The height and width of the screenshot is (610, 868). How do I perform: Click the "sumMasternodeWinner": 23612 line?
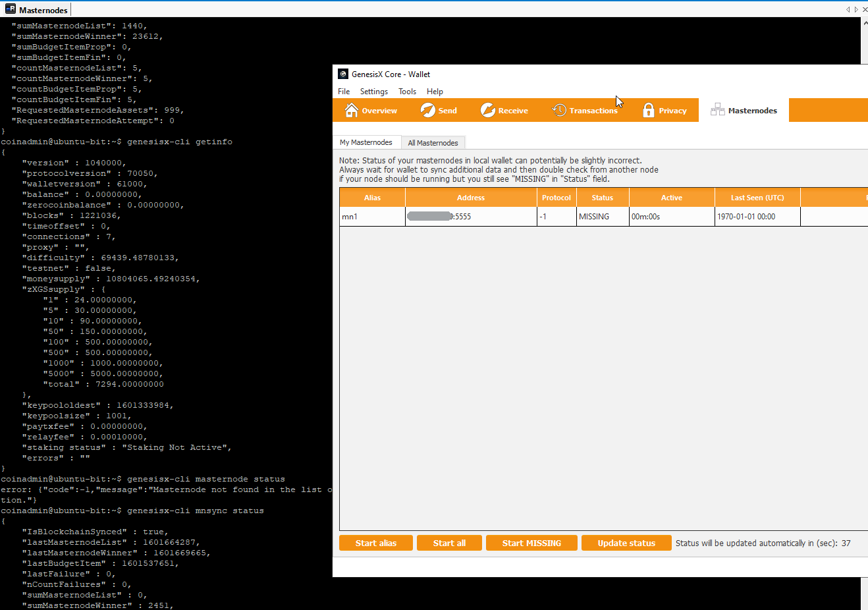coord(88,36)
